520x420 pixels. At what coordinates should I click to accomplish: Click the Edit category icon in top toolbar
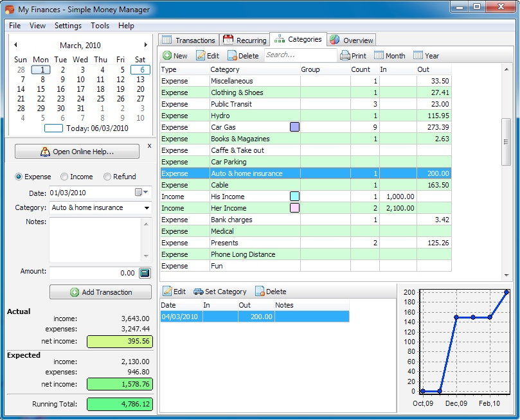201,56
